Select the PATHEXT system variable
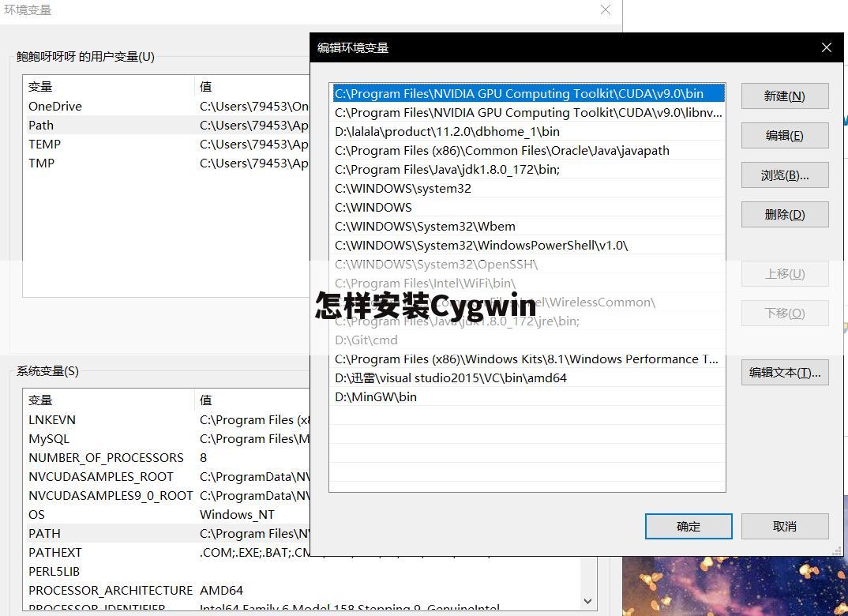 coord(167,552)
